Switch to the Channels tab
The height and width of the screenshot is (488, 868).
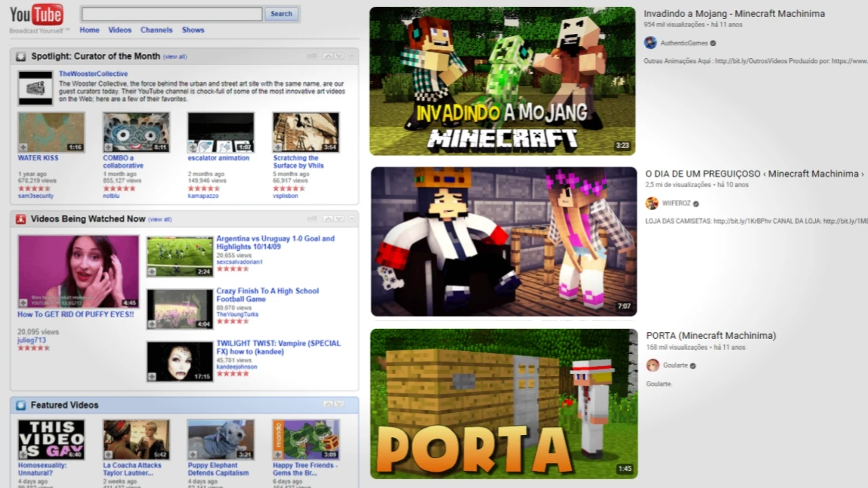[156, 30]
